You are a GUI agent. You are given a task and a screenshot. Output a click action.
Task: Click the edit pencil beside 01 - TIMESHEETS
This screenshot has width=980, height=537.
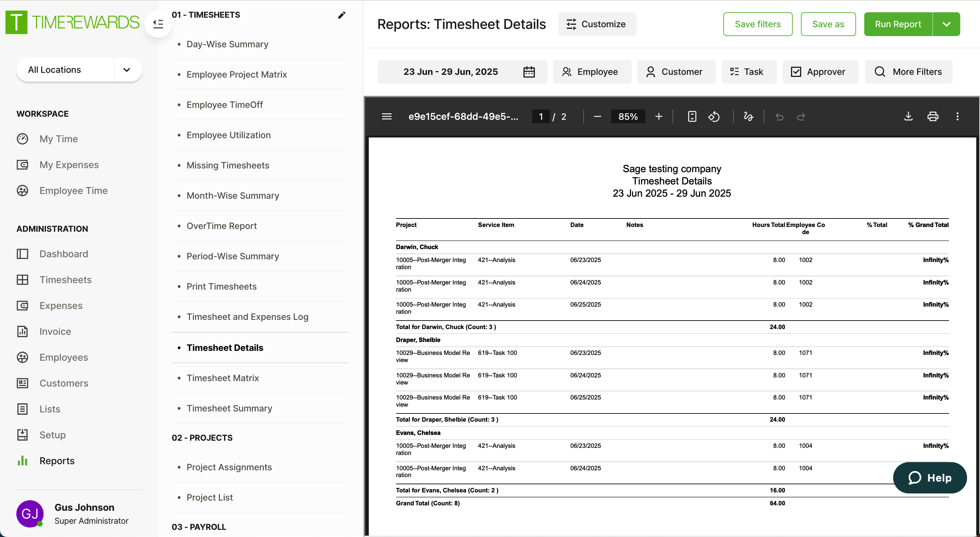click(342, 15)
